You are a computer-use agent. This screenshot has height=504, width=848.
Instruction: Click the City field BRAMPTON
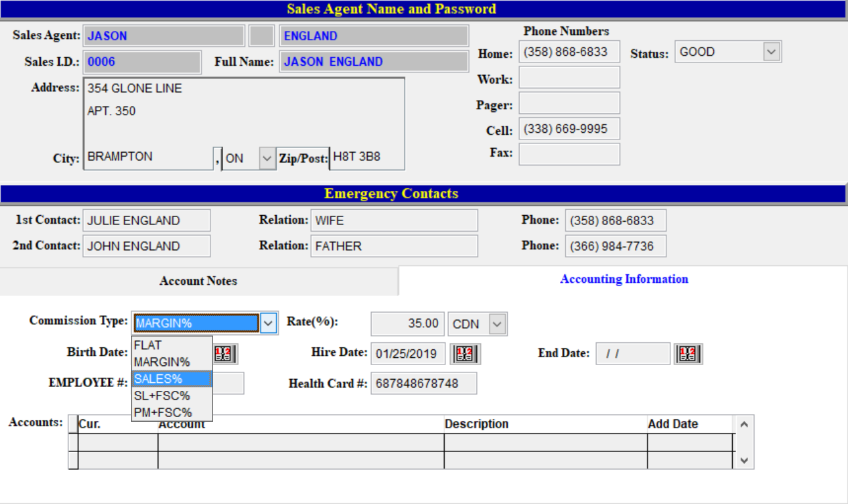click(x=148, y=158)
